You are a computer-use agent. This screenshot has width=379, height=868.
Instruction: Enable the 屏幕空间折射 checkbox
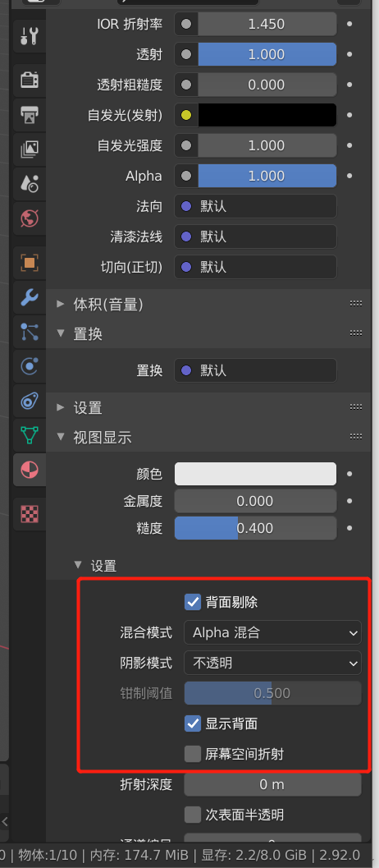tap(193, 754)
